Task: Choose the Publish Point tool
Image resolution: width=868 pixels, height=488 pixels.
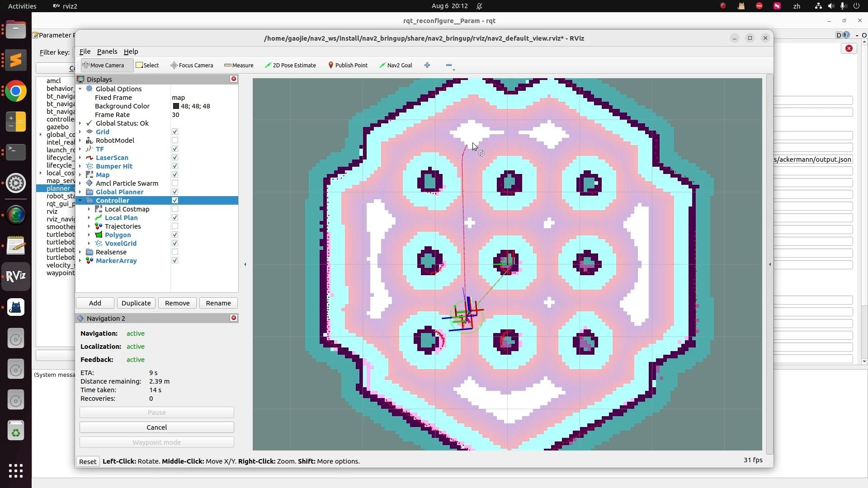Action: [347, 65]
